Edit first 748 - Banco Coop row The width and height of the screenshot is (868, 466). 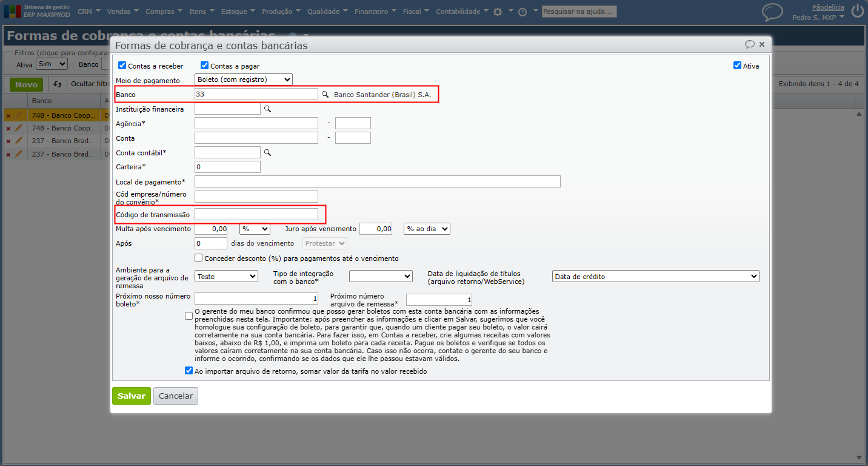click(19, 115)
